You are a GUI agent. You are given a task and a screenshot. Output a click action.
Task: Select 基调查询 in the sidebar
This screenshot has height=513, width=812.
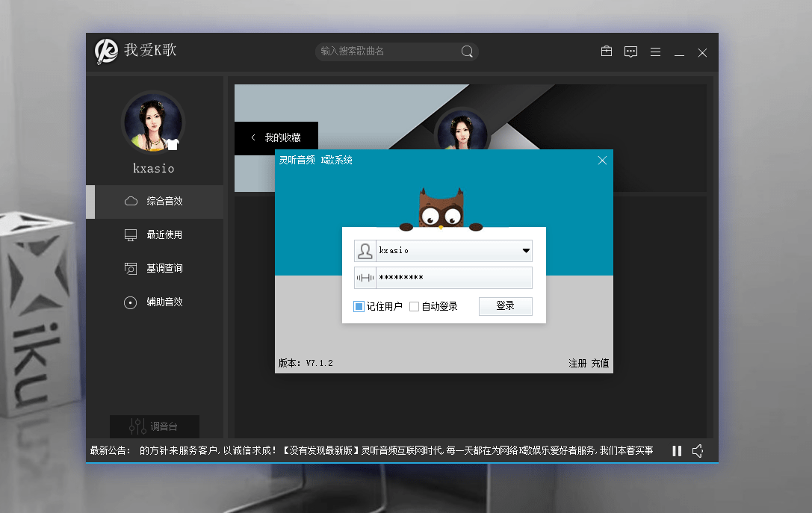tap(155, 269)
